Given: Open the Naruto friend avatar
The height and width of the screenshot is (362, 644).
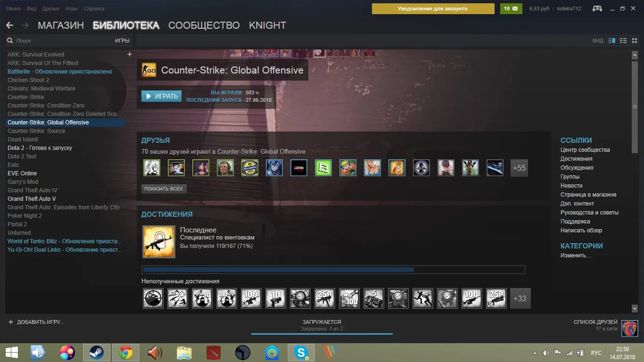Looking at the screenshot, I should click(348, 168).
